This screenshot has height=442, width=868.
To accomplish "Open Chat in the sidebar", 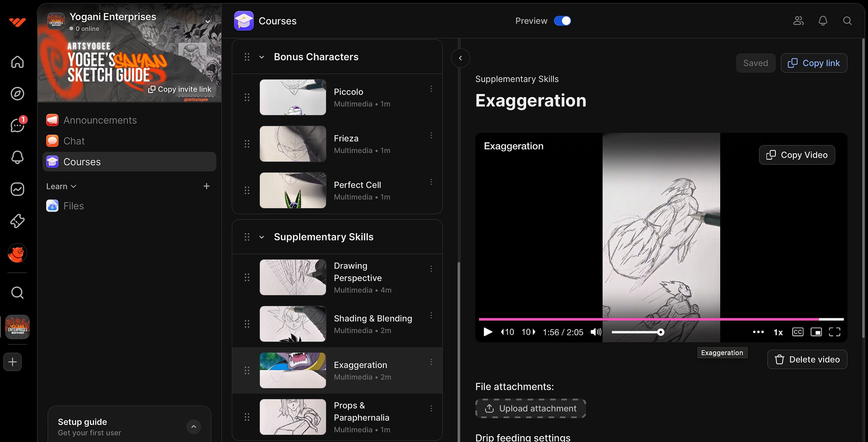I will click(x=130, y=141).
